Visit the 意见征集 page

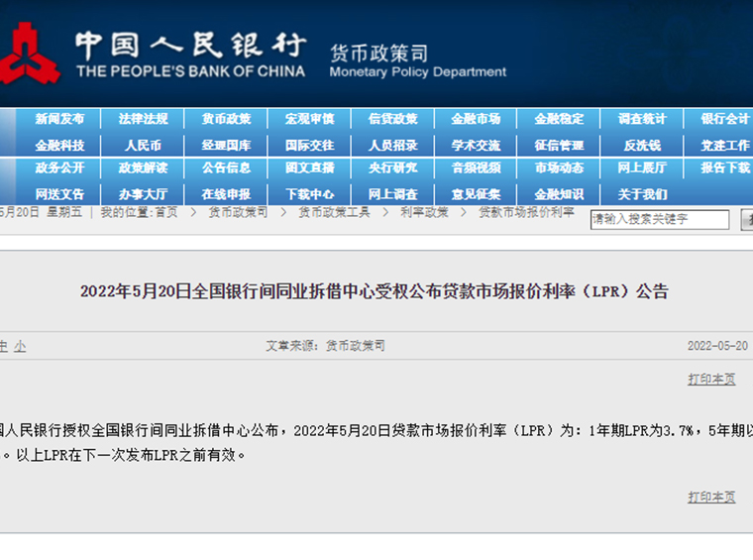(x=476, y=194)
